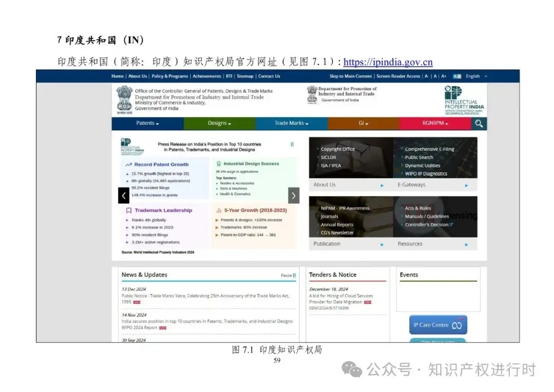Expand the Trade Marks menu
Image resolution: width=554 pixels, height=392 pixels.
291,123
